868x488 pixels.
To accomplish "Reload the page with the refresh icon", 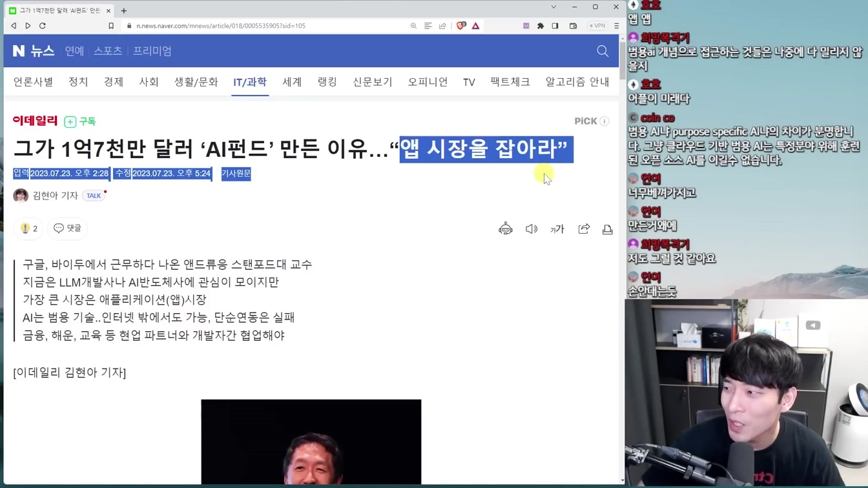I will (43, 26).
